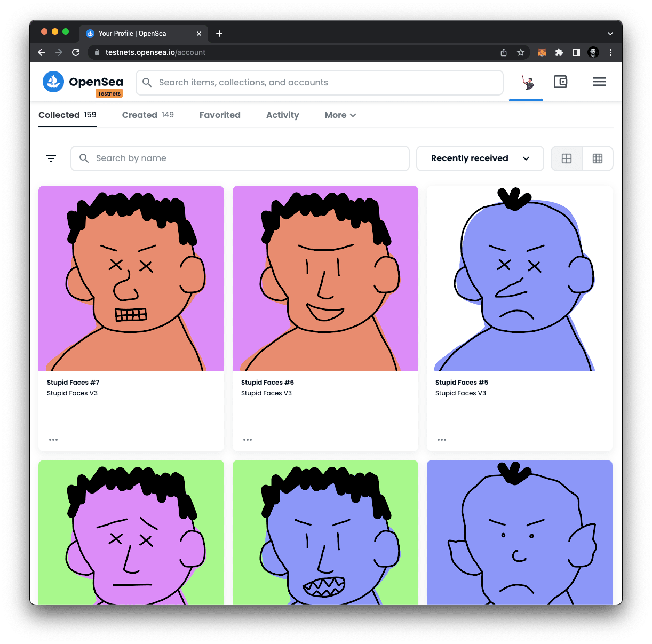Click the site lock icon
The image size is (652, 644).
97,52
